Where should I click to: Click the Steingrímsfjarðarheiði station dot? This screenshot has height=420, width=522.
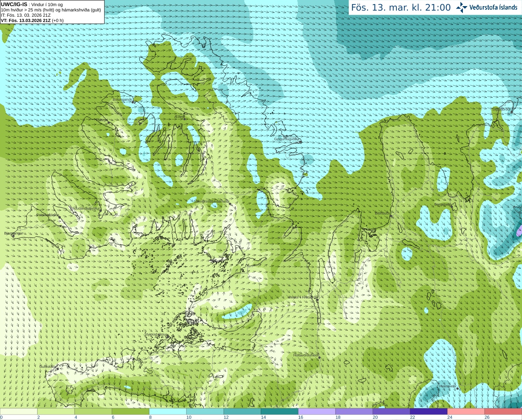pyautogui.click(x=230, y=203)
